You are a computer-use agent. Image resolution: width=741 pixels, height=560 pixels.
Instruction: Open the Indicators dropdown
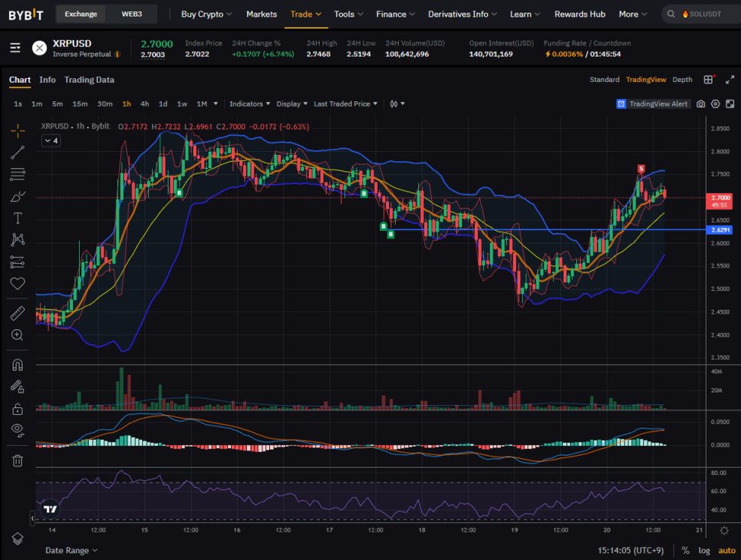click(x=249, y=104)
